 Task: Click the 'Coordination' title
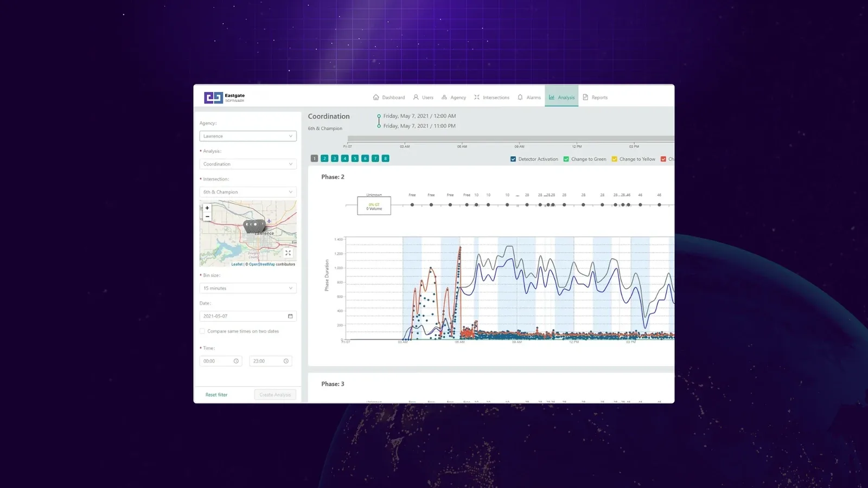(329, 116)
